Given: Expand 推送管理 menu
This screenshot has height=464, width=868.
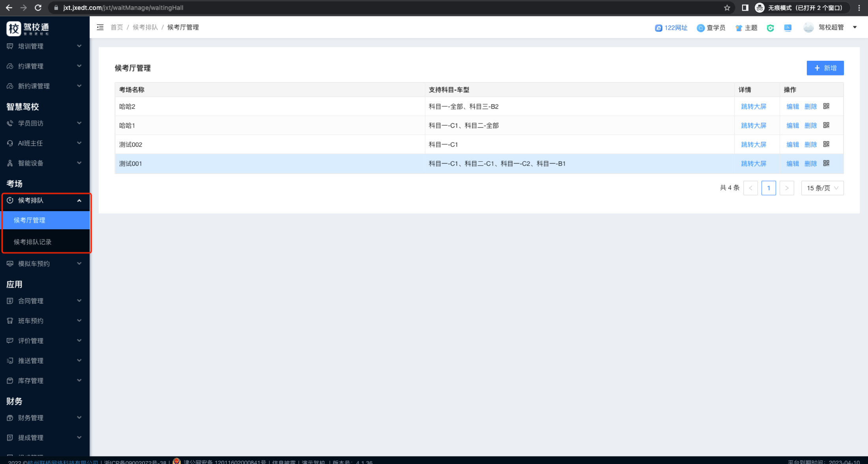Looking at the screenshot, I should point(45,361).
